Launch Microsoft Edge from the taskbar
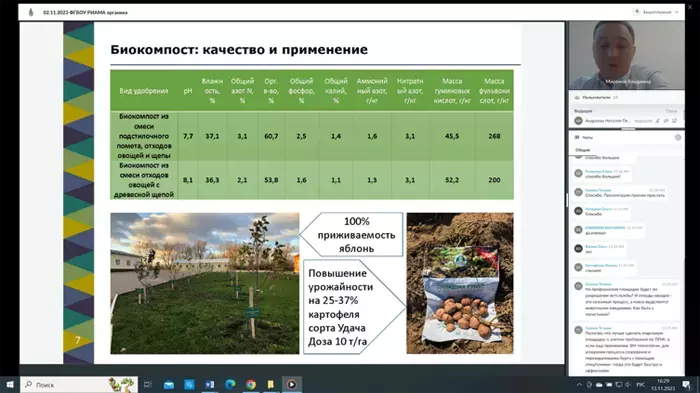The width and height of the screenshot is (700, 393). pos(230,385)
